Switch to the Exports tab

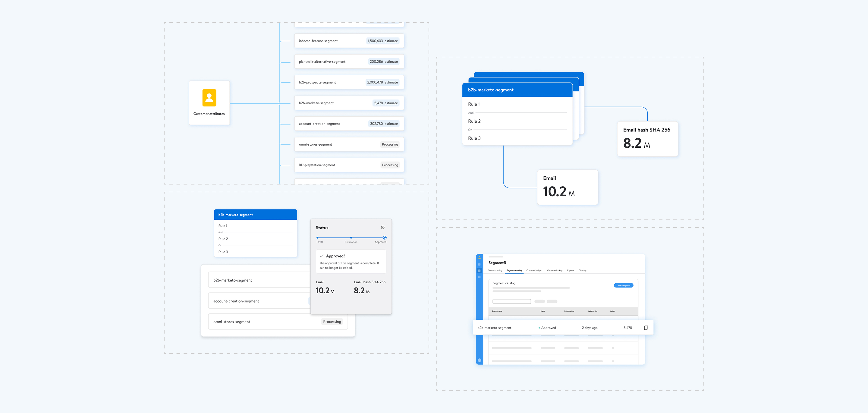tap(570, 270)
